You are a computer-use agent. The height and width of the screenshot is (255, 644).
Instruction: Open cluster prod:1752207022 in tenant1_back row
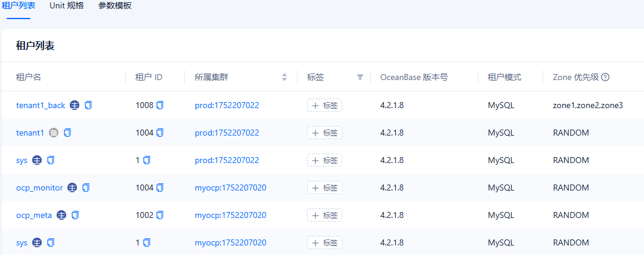click(227, 105)
